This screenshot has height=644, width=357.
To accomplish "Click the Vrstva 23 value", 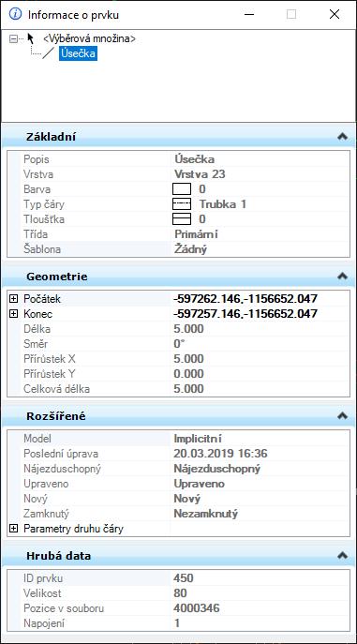I will [x=200, y=174].
